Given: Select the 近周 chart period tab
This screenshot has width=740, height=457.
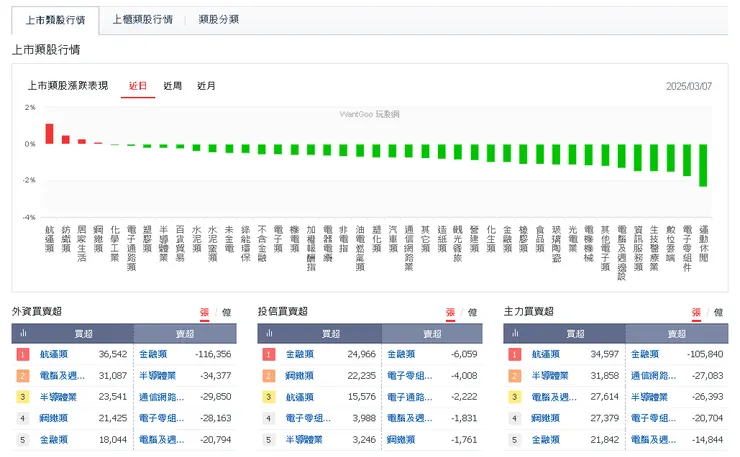Looking at the screenshot, I should coord(172,86).
